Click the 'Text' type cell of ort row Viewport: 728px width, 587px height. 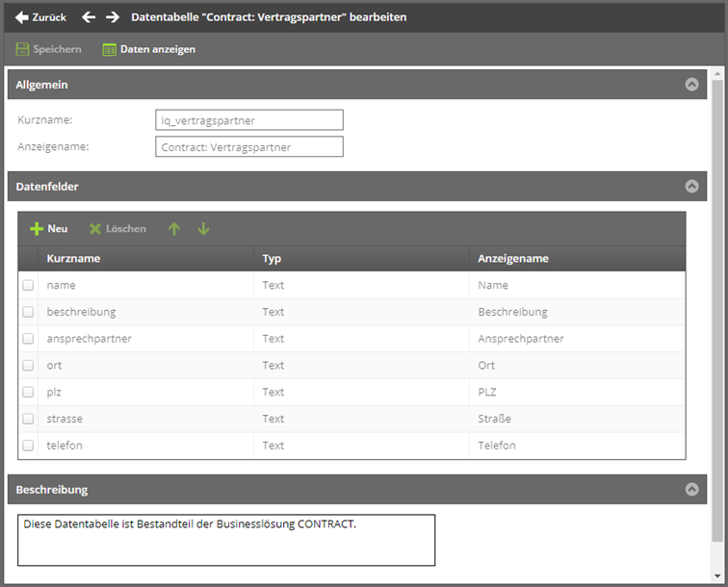click(361, 366)
